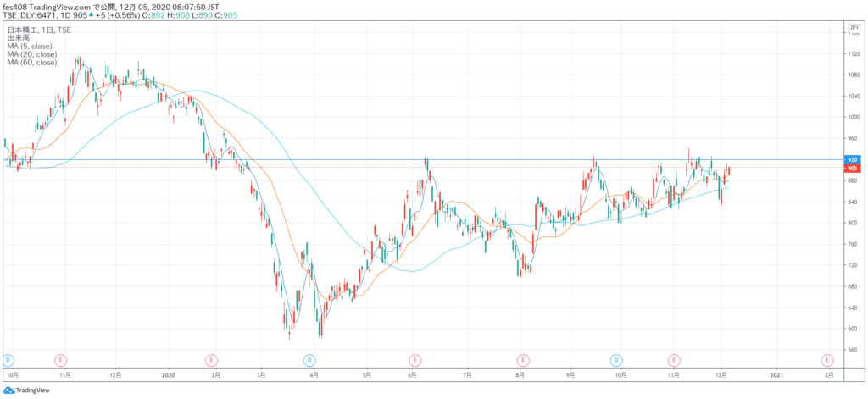Image resolution: width=868 pixels, height=399 pixels.
Task: Click the 3月 date axis label
Action: tap(262, 375)
